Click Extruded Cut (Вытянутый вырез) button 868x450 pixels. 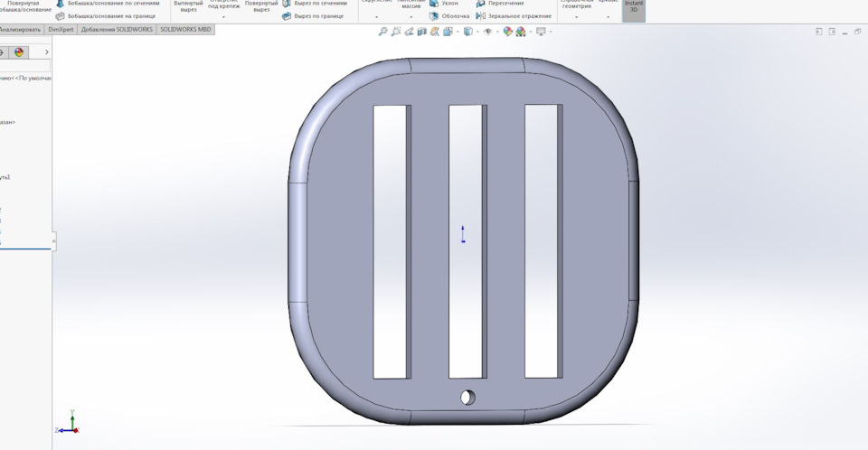pos(188,6)
